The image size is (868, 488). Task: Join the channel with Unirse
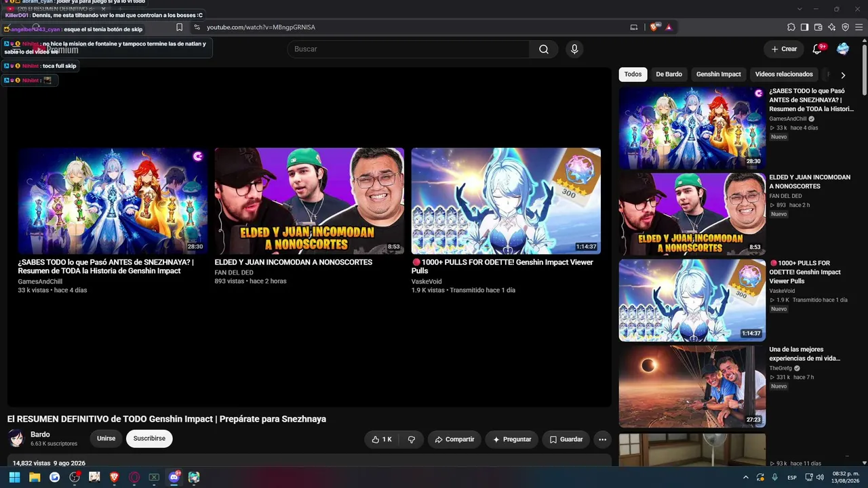pyautogui.click(x=106, y=439)
